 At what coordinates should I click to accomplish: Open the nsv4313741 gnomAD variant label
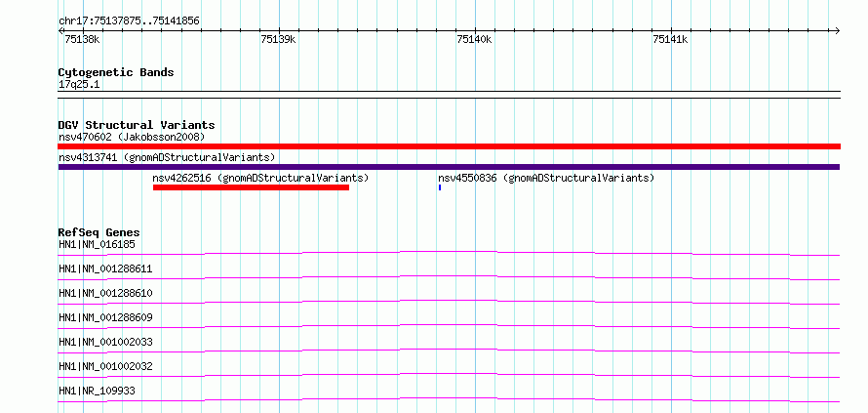tap(167, 157)
